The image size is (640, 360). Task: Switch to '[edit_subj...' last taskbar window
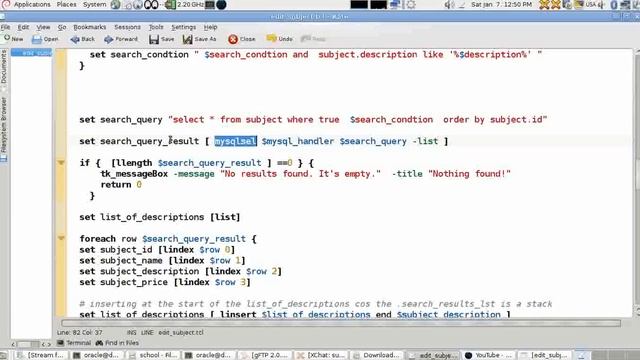pyautogui.click(x=544, y=355)
